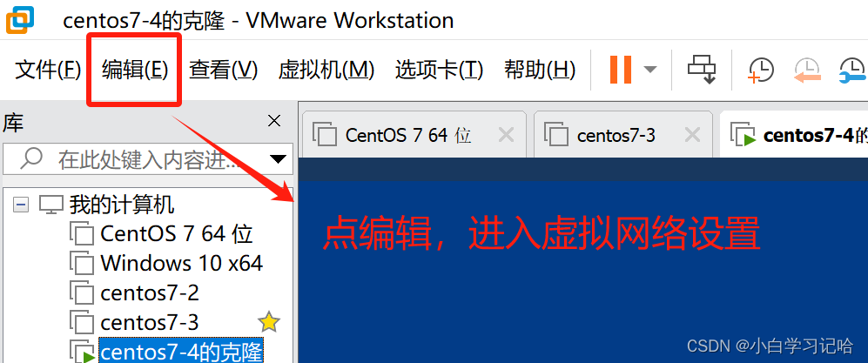The width and height of the screenshot is (868, 363).
Task: Click the magnifier icon in library search
Action: point(30,158)
